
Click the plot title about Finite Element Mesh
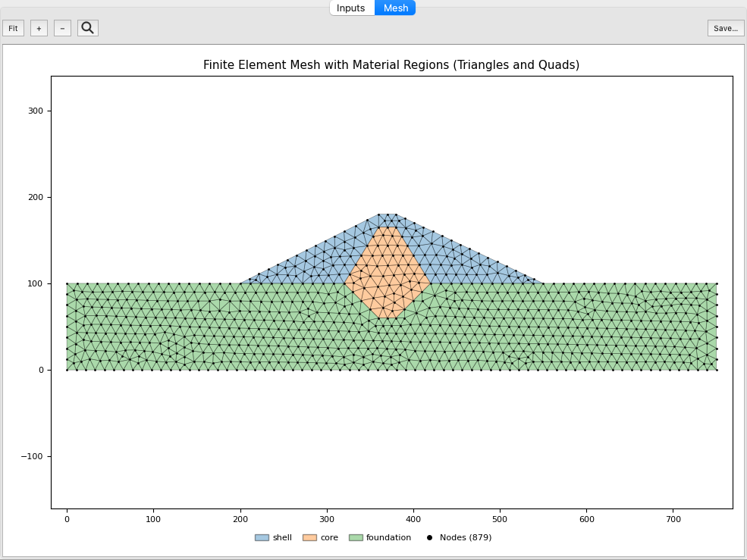point(391,64)
